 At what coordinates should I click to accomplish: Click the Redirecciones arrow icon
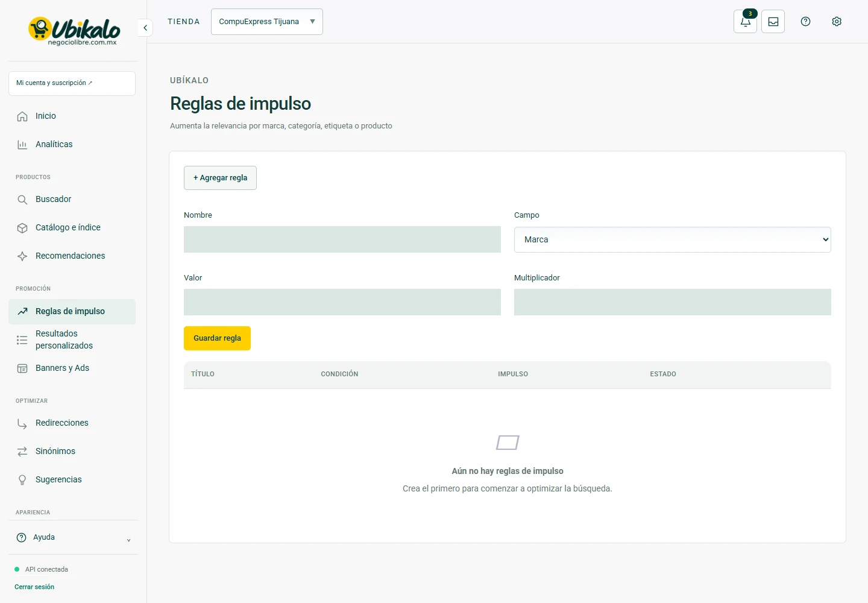(22, 423)
